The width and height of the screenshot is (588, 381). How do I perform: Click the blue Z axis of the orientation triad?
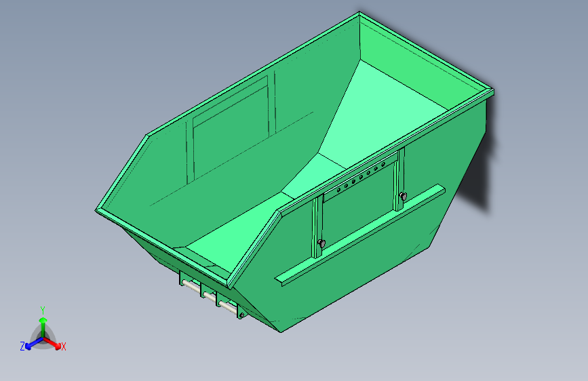click(x=34, y=343)
